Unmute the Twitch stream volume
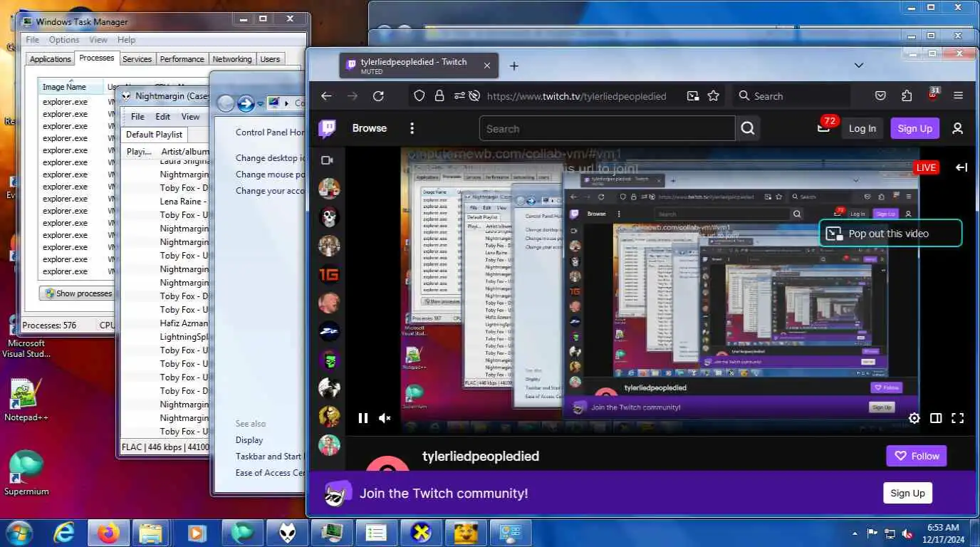The image size is (980, 547). point(385,418)
